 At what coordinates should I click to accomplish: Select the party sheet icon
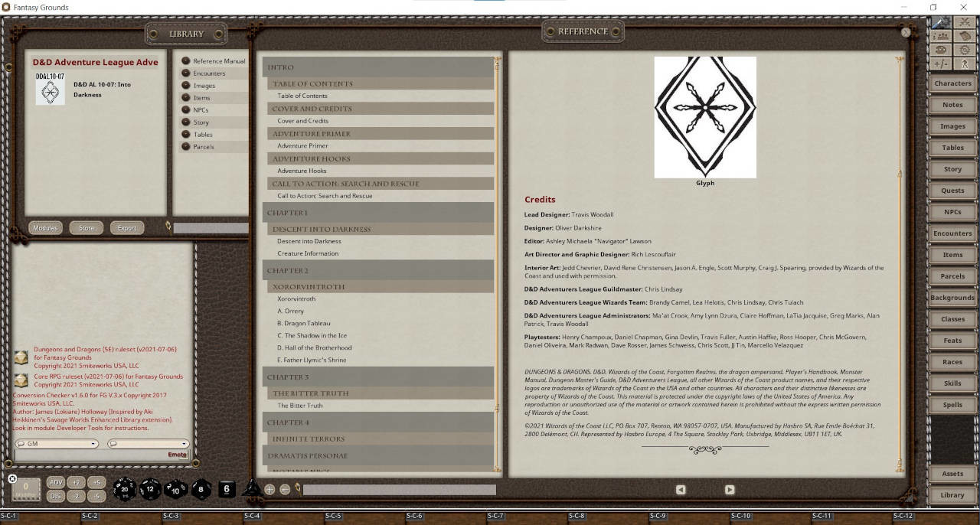click(x=941, y=36)
